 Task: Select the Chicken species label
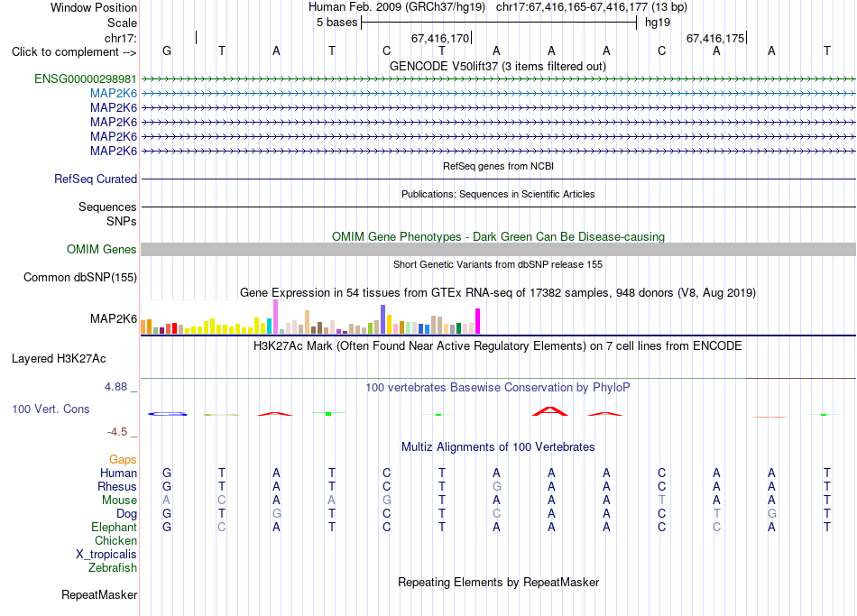click(115, 540)
